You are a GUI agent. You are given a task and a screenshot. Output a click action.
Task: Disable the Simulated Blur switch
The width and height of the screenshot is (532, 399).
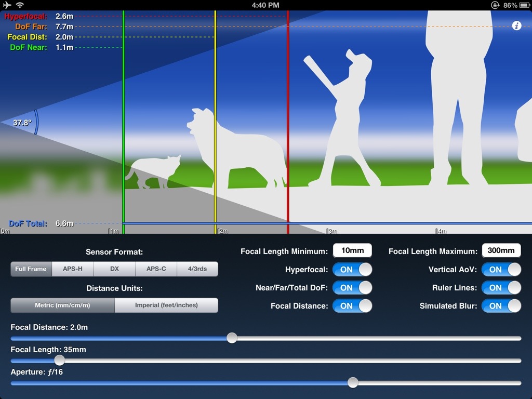(501, 306)
